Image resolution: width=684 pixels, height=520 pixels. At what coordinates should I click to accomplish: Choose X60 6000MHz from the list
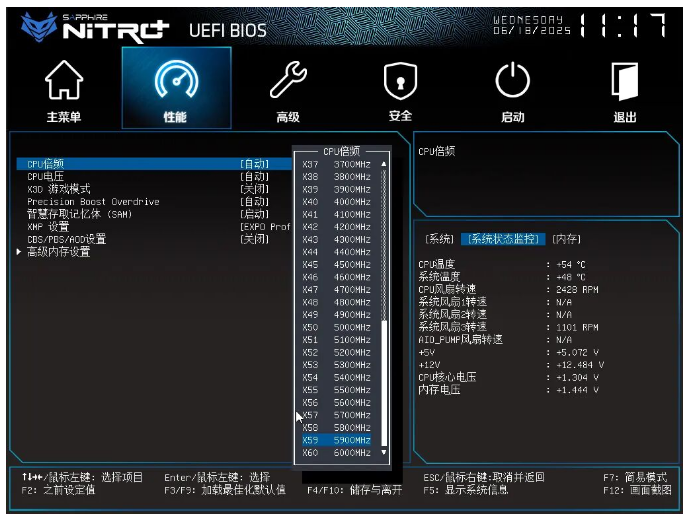click(336, 453)
